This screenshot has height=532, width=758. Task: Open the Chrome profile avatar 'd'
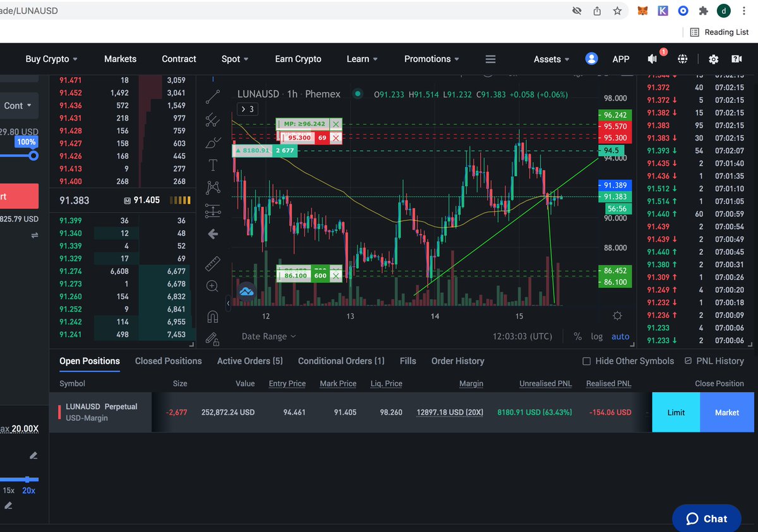pos(723,11)
